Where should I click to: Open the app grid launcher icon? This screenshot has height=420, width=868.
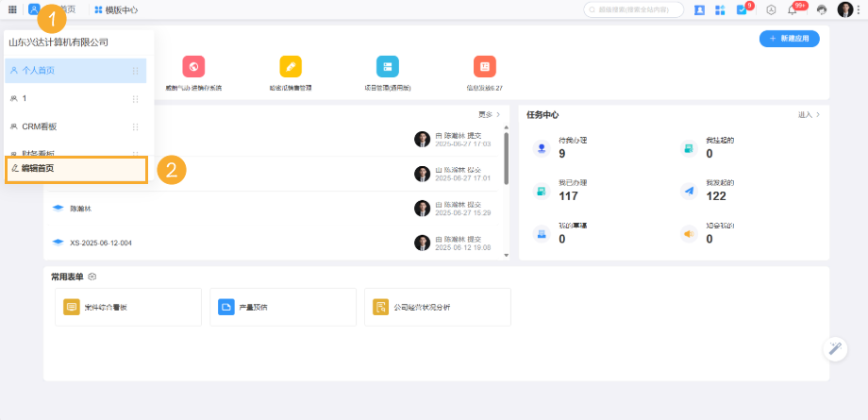(x=11, y=9)
